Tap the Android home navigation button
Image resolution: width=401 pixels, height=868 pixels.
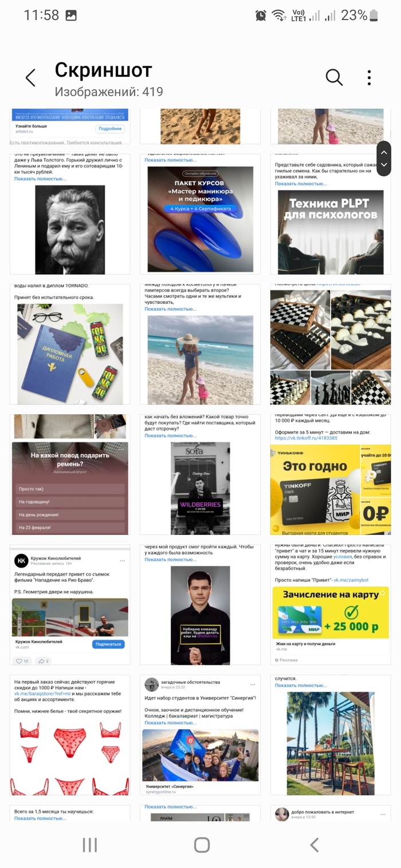pyautogui.click(x=202, y=845)
